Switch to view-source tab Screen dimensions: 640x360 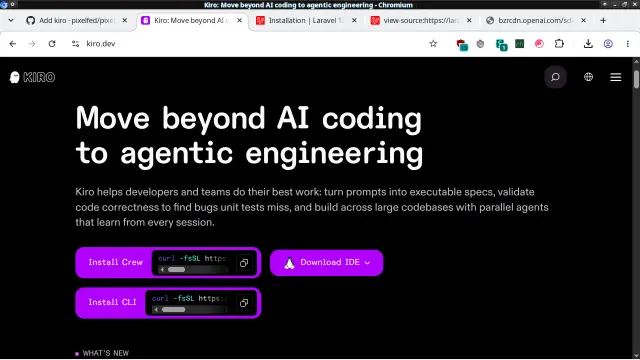[x=420, y=20]
